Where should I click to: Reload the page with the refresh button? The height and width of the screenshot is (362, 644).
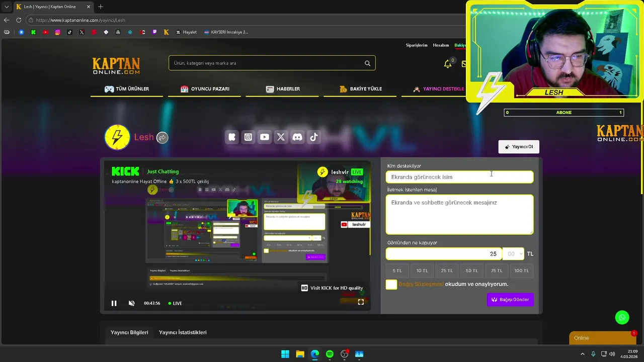(19, 20)
